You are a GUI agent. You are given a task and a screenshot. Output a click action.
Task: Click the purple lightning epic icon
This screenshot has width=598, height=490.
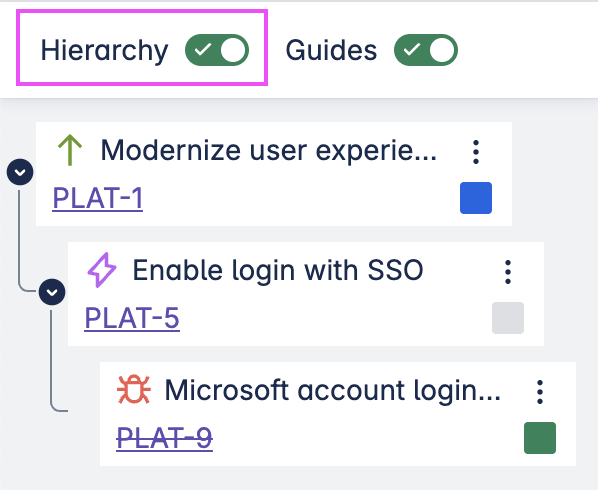(102, 270)
